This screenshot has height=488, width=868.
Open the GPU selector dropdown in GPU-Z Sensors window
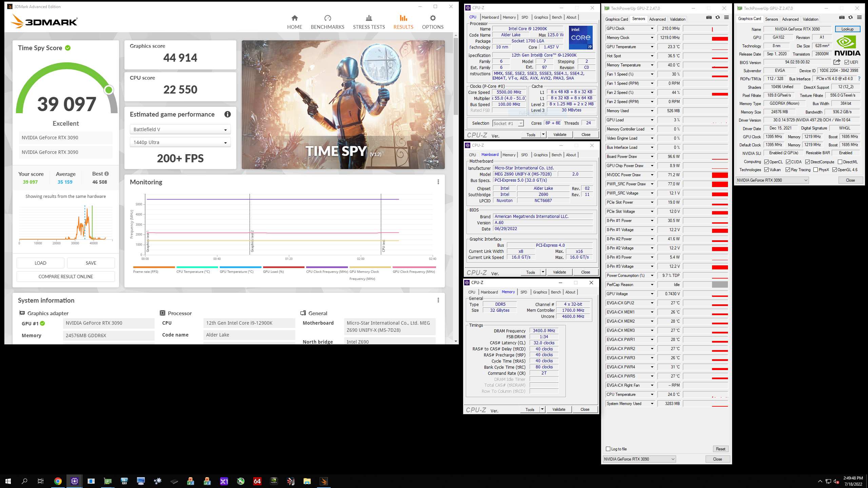(x=639, y=459)
